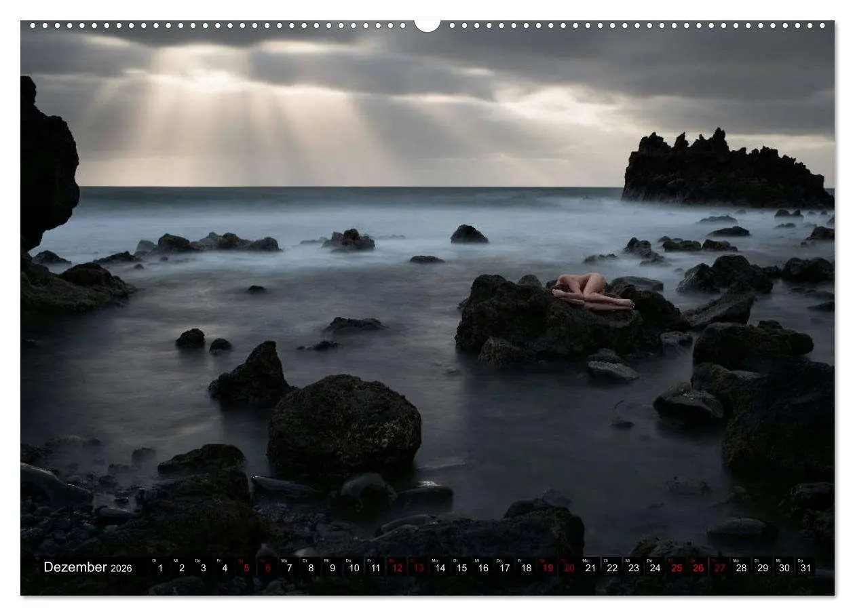Select day 22 in the calendar strip

point(612,567)
